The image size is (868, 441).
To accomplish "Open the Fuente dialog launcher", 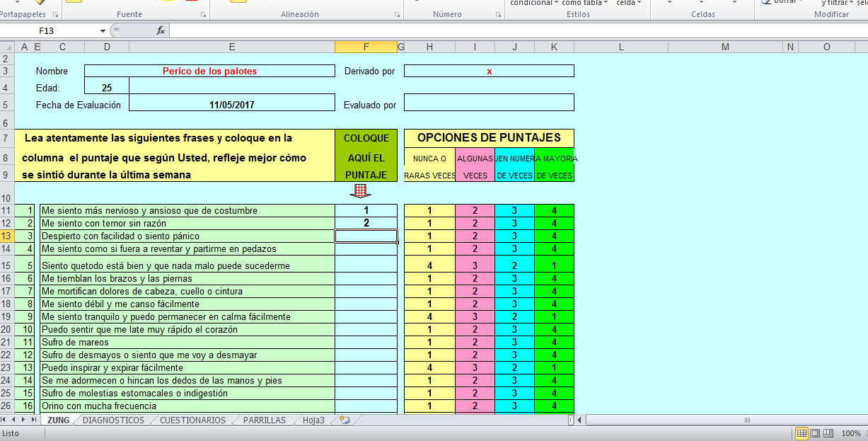I will point(204,14).
